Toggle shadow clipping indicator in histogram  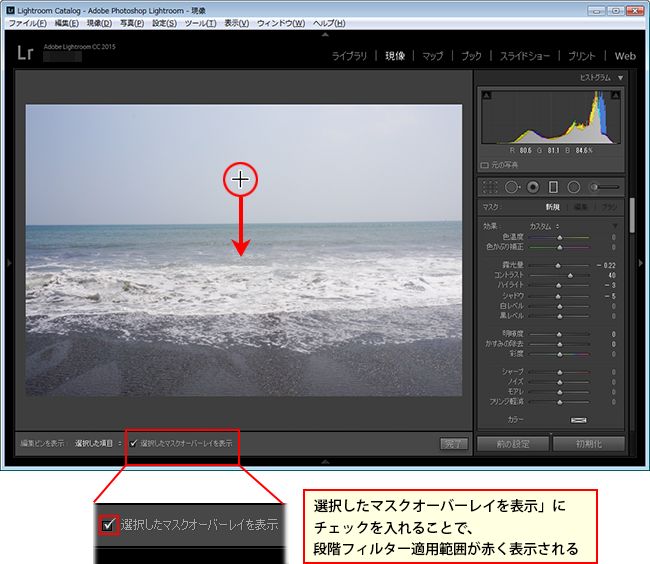487,95
